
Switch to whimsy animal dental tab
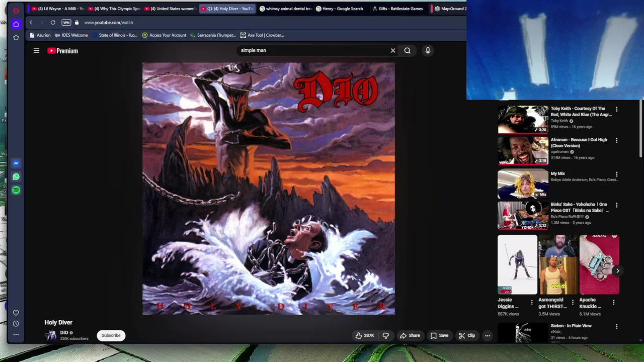[285, 9]
